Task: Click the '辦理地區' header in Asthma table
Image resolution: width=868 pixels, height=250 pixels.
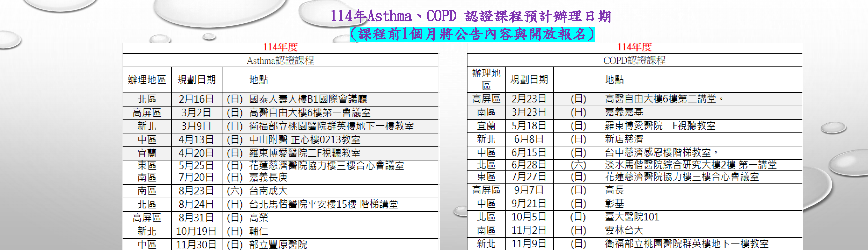Action: [x=147, y=80]
